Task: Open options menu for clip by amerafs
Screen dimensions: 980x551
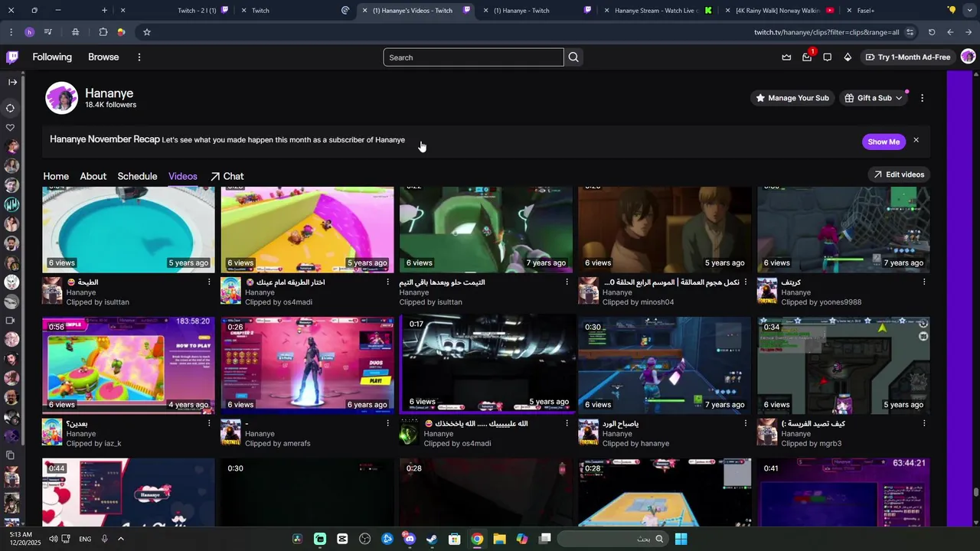Action: click(388, 423)
